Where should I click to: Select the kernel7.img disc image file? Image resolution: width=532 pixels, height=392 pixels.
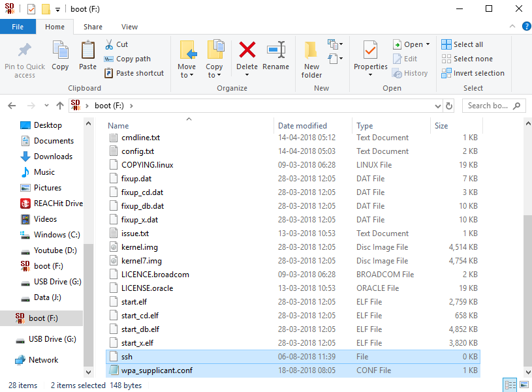293,261
